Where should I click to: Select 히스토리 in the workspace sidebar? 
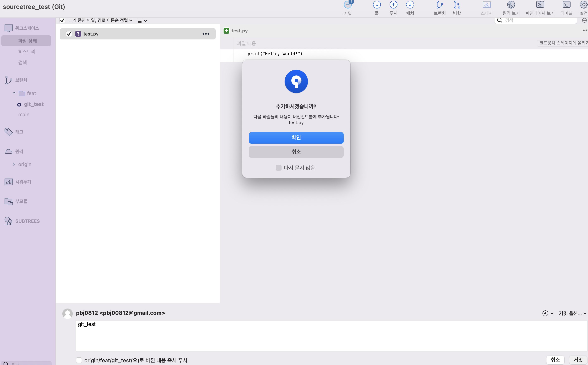27,52
